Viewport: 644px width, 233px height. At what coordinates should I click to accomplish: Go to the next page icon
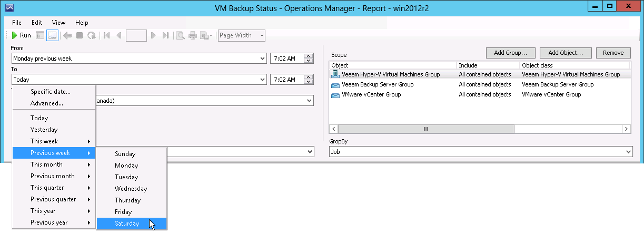point(153,35)
